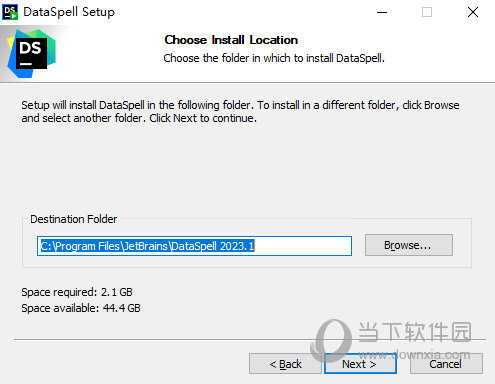Minimize the DataSpell Setup window
The image size is (495, 384).
(x=382, y=12)
